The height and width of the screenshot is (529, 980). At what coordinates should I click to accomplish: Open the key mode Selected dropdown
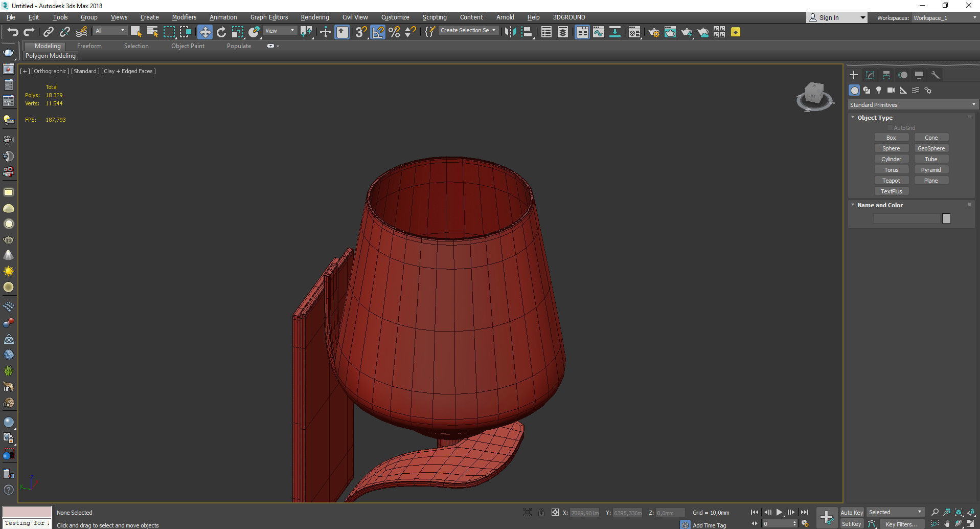(x=895, y=512)
